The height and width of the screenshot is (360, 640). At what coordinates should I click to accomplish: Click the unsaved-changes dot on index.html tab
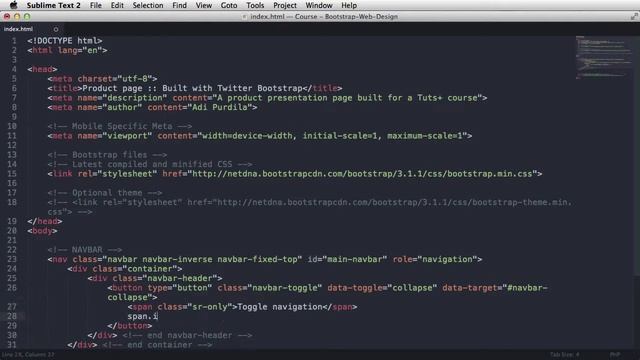(56, 29)
